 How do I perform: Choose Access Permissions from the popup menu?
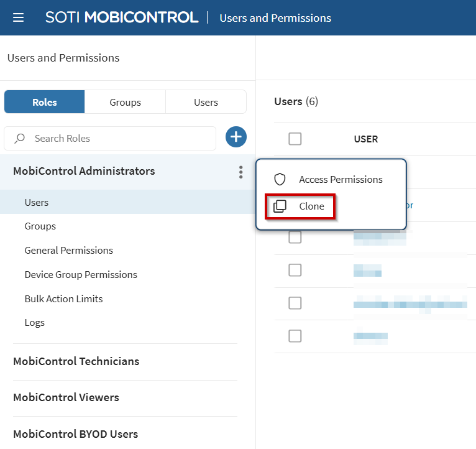pyautogui.click(x=341, y=180)
